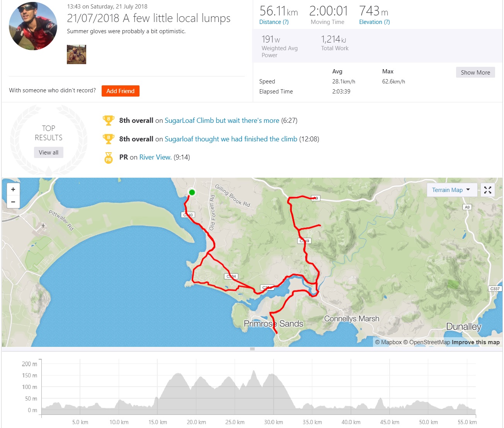504x428 pixels.
Task: Click Show More stats button
Action: coord(475,72)
